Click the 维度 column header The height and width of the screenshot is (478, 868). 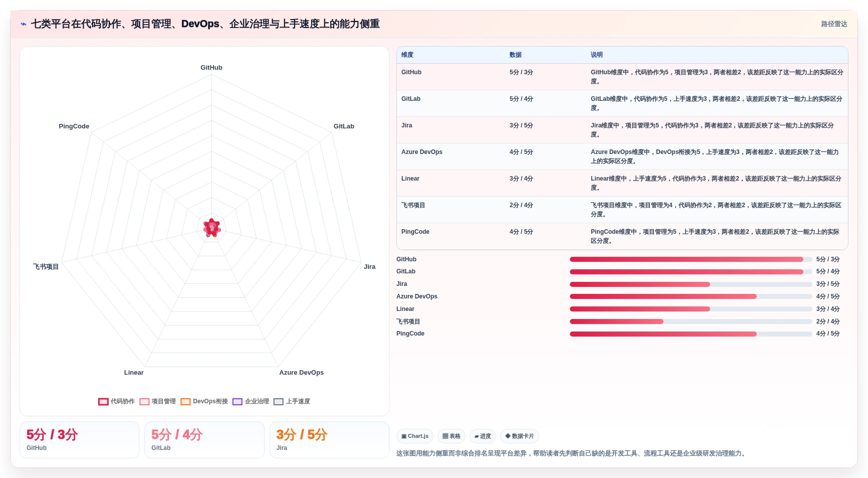[407, 55]
